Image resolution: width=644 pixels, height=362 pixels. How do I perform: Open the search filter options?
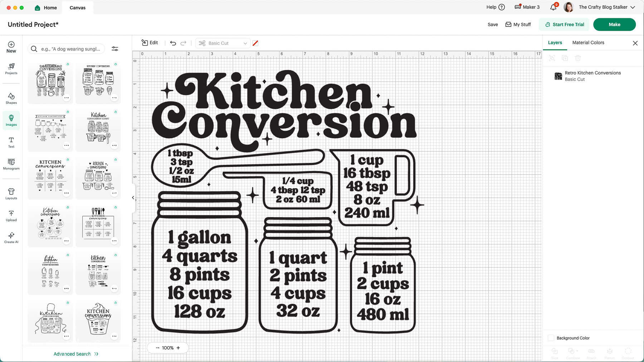(x=115, y=49)
